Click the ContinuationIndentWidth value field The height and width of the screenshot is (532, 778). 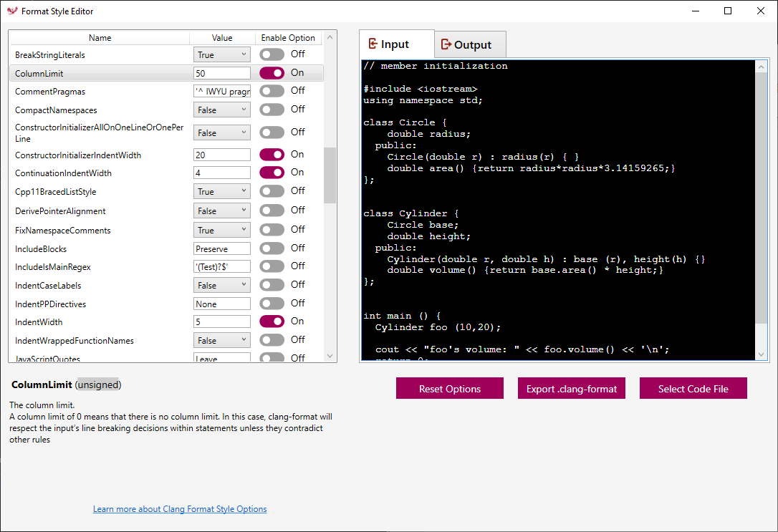point(222,173)
